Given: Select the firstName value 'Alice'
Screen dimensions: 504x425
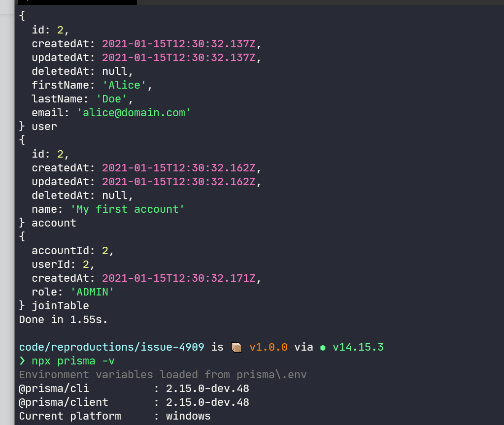Looking at the screenshot, I should [124, 85].
